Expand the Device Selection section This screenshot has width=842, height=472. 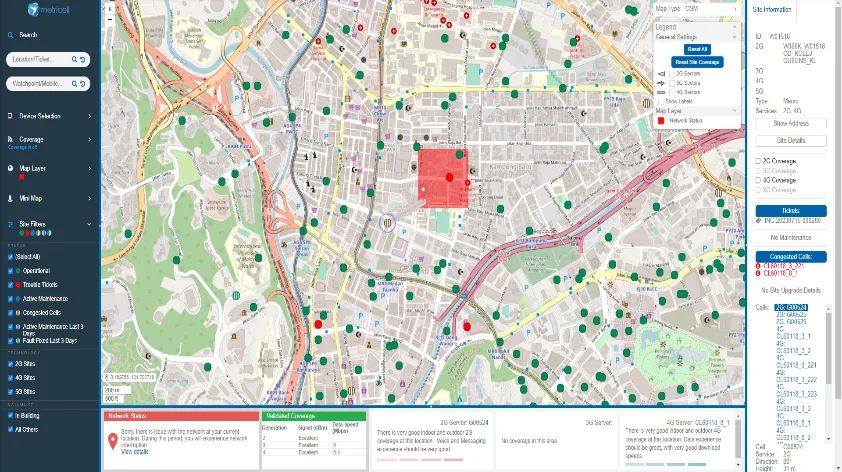[x=90, y=116]
